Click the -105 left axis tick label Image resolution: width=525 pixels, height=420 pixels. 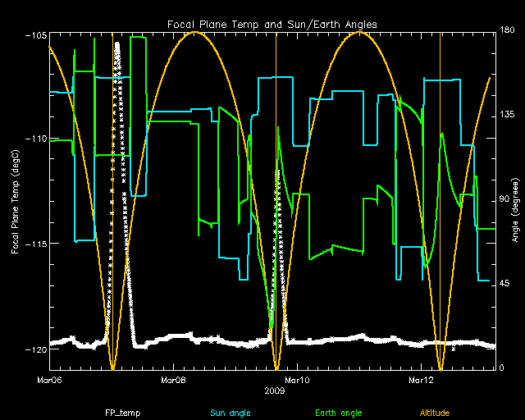coord(35,35)
